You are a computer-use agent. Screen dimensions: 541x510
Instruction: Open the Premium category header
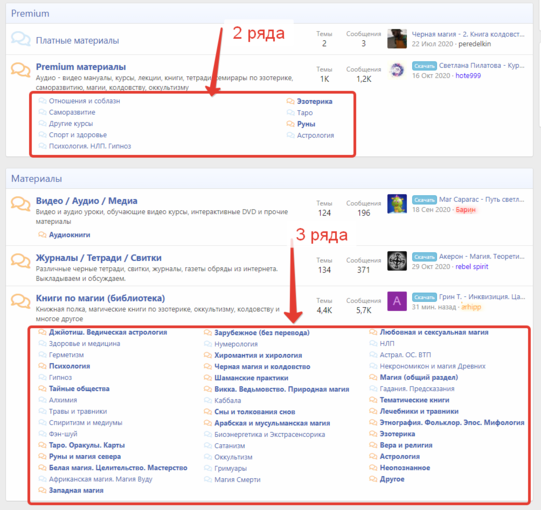click(30, 13)
